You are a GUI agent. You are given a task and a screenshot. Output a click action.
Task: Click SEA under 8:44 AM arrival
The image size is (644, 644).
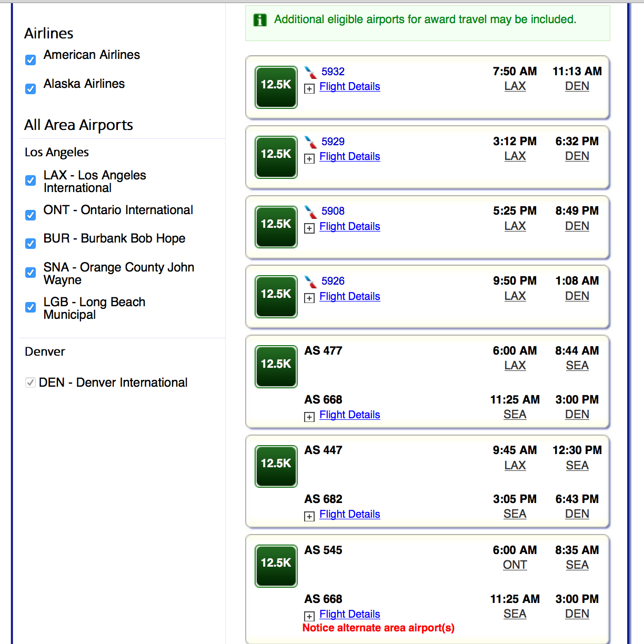[x=577, y=366]
